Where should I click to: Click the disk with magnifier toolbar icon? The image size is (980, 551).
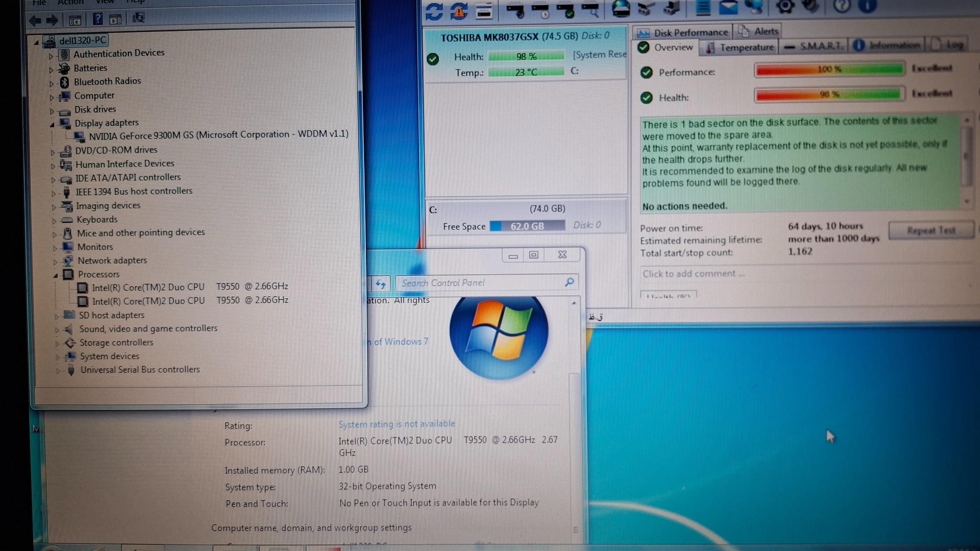click(x=591, y=10)
